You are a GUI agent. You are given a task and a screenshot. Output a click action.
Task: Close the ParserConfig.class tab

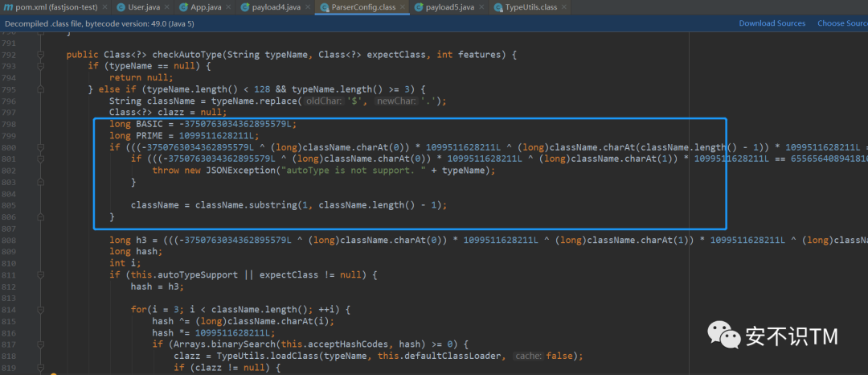[x=401, y=8]
